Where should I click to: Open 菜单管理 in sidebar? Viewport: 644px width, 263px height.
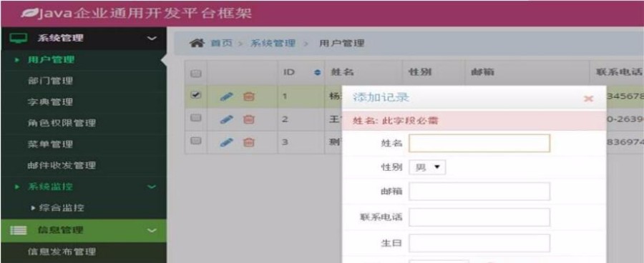click(x=51, y=144)
